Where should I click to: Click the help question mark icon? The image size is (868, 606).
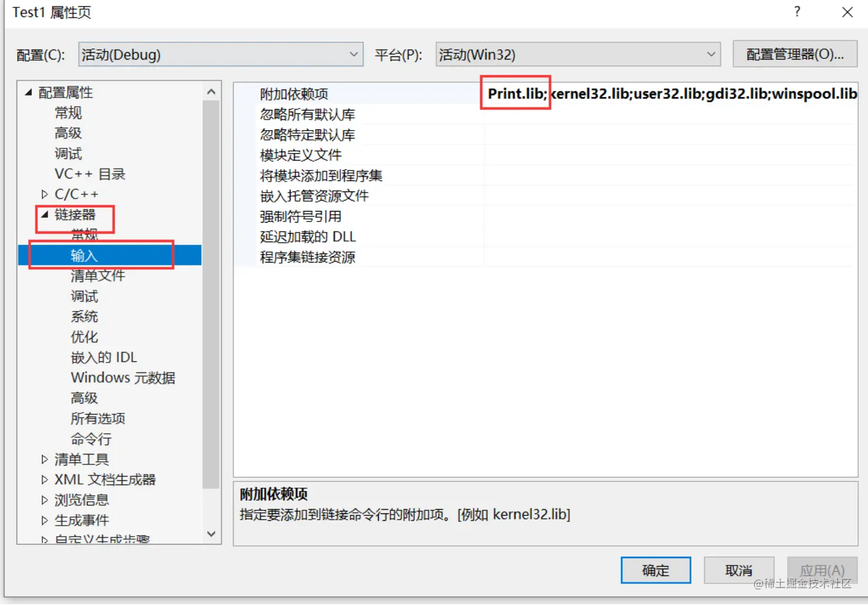click(x=797, y=12)
